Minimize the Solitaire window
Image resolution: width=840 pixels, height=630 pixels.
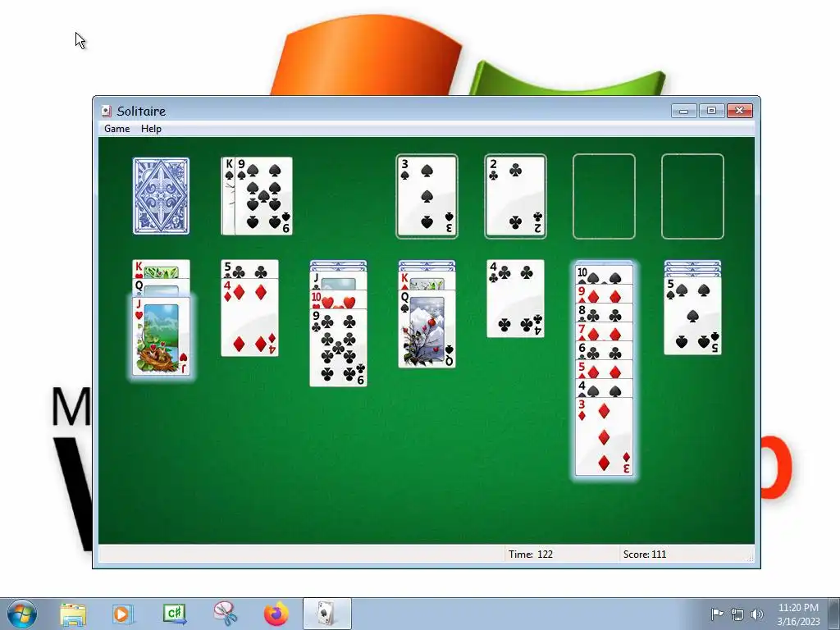point(684,111)
